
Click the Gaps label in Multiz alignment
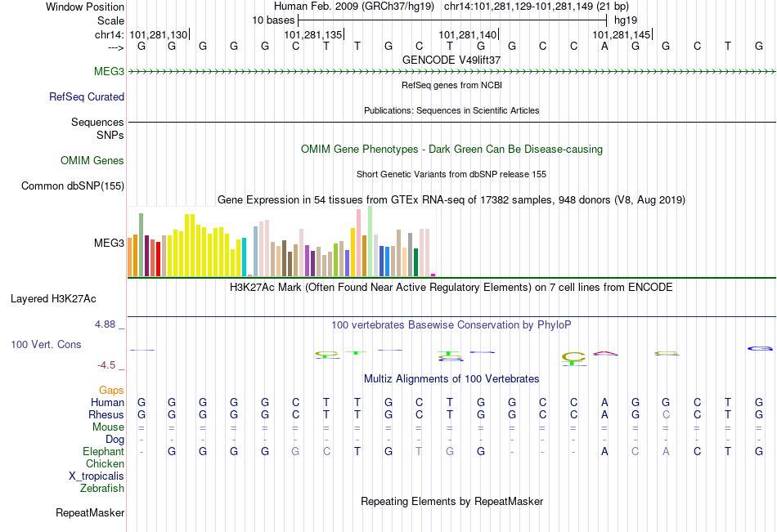pos(111,391)
